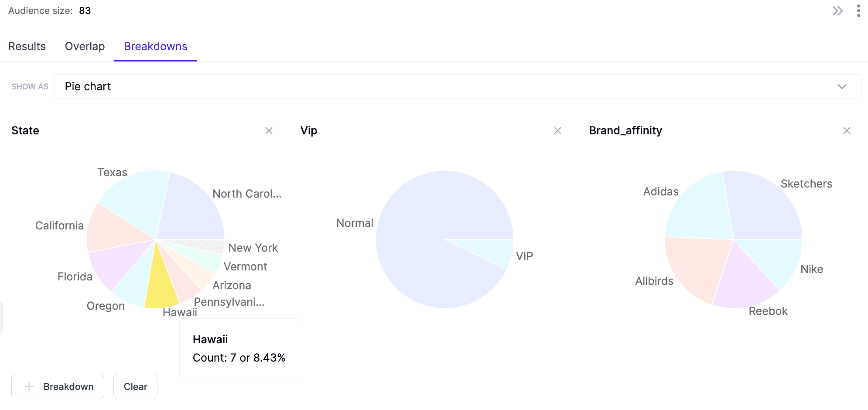Collapse panel with double chevron icon
This screenshot has height=410, width=868.
click(837, 11)
